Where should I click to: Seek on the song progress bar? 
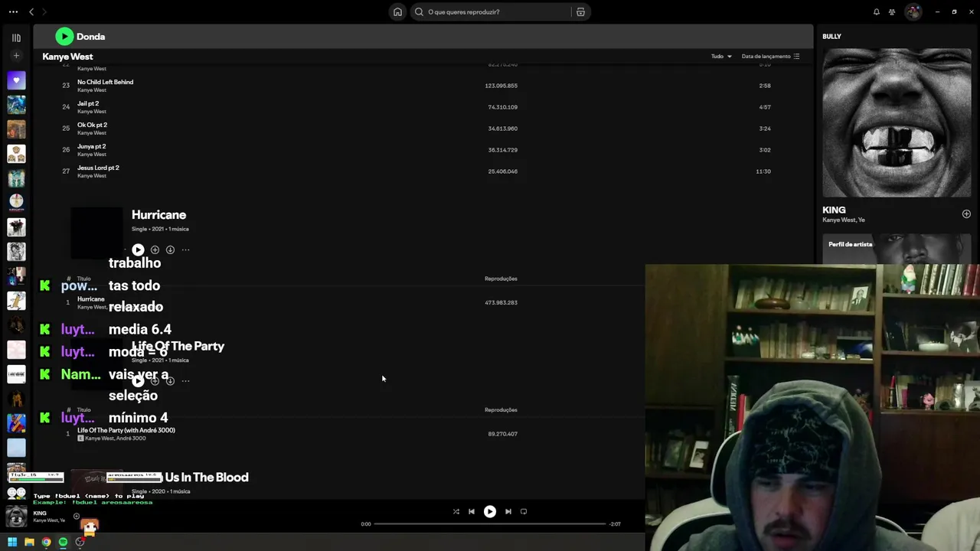[490, 524]
